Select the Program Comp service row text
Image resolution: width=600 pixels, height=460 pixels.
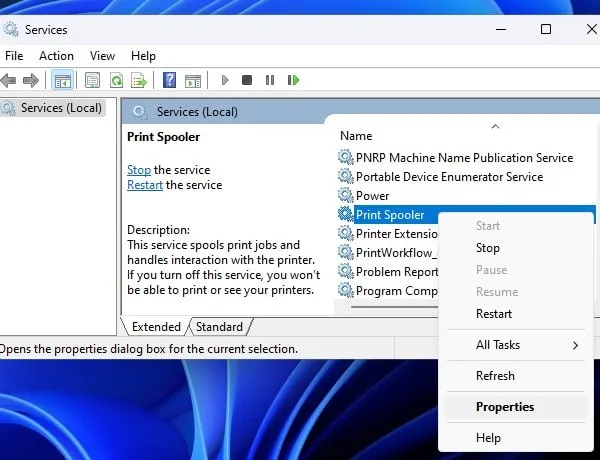(x=396, y=291)
